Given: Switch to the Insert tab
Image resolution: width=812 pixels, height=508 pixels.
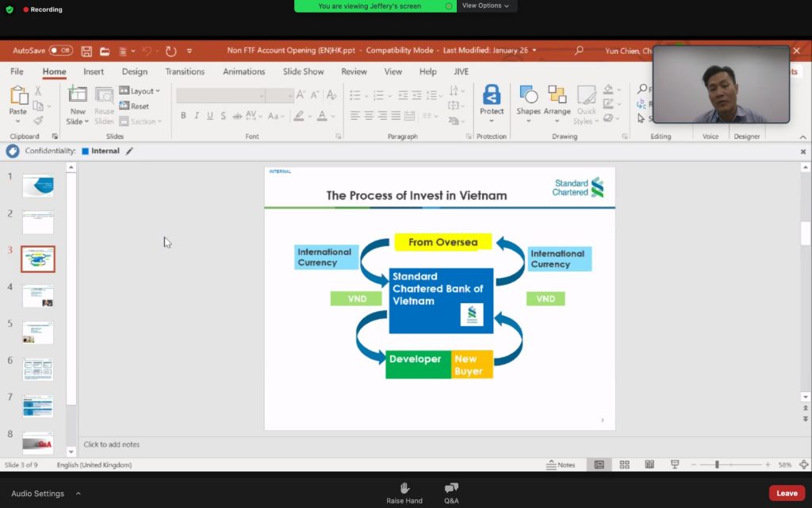Looking at the screenshot, I should pos(94,71).
